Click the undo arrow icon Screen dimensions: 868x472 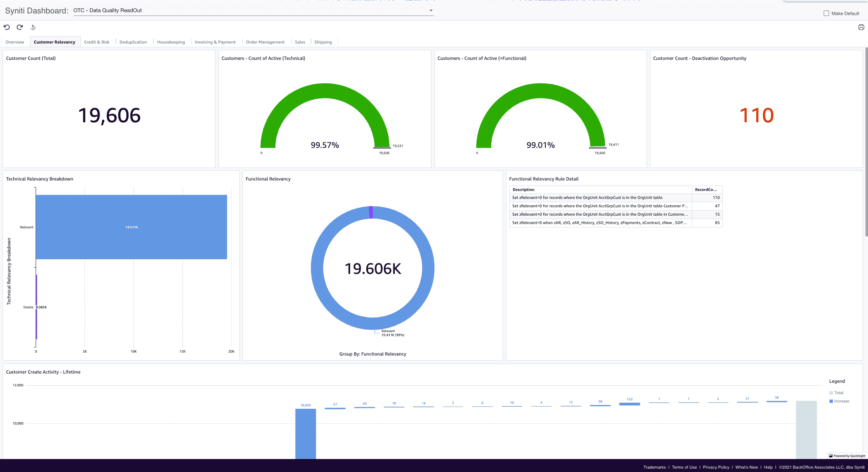point(7,27)
